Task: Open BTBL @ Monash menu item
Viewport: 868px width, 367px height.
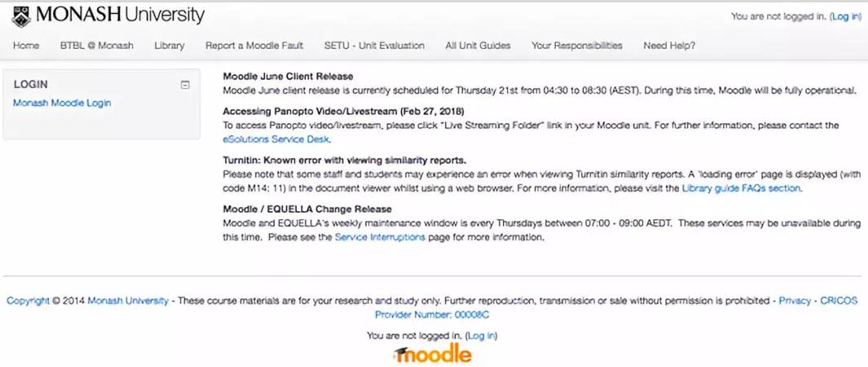Action: (97, 46)
